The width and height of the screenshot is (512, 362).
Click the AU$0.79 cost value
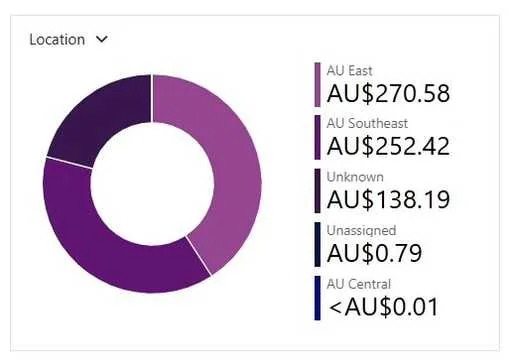pyautogui.click(x=375, y=253)
